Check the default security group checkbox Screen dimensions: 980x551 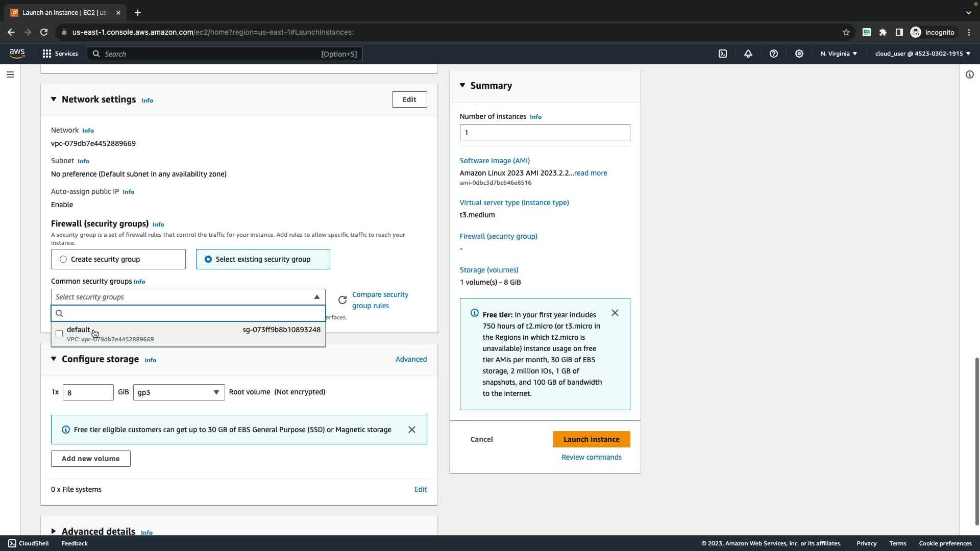[x=59, y=334]
